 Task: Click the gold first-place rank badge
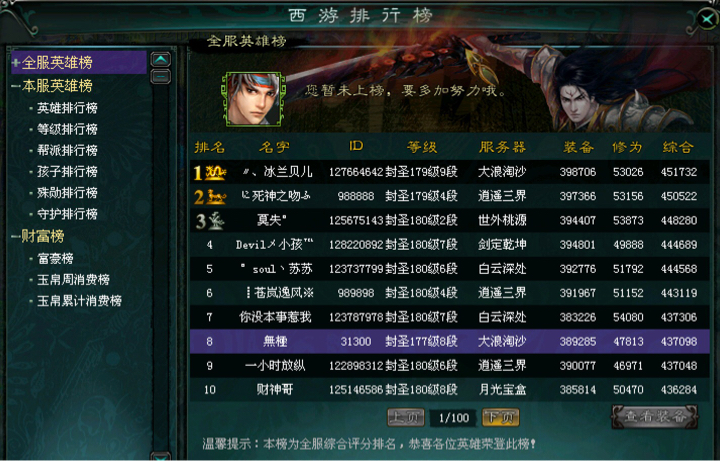[x=210, y=173]
